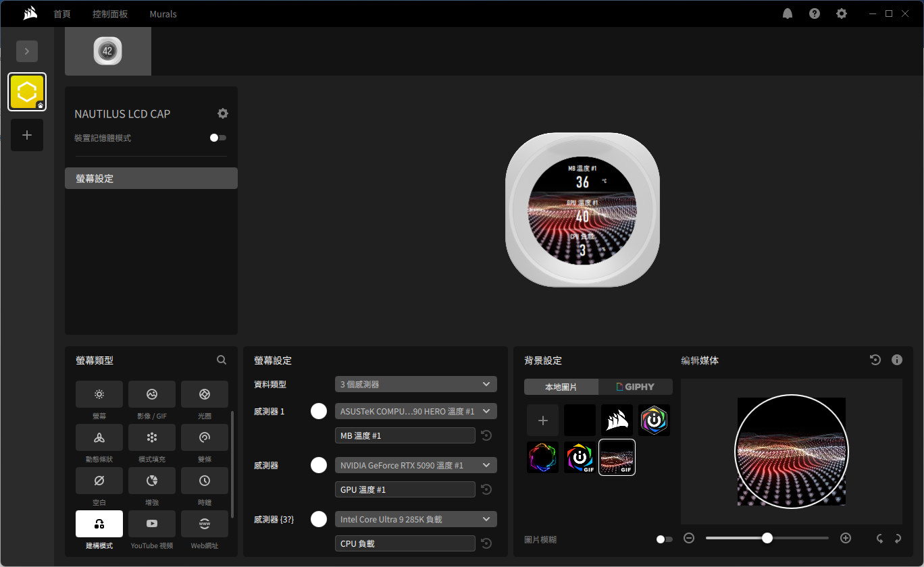Screen dimensions: 924x567
Task: Zoom in media with plus icon
Action: pos(846,538)
